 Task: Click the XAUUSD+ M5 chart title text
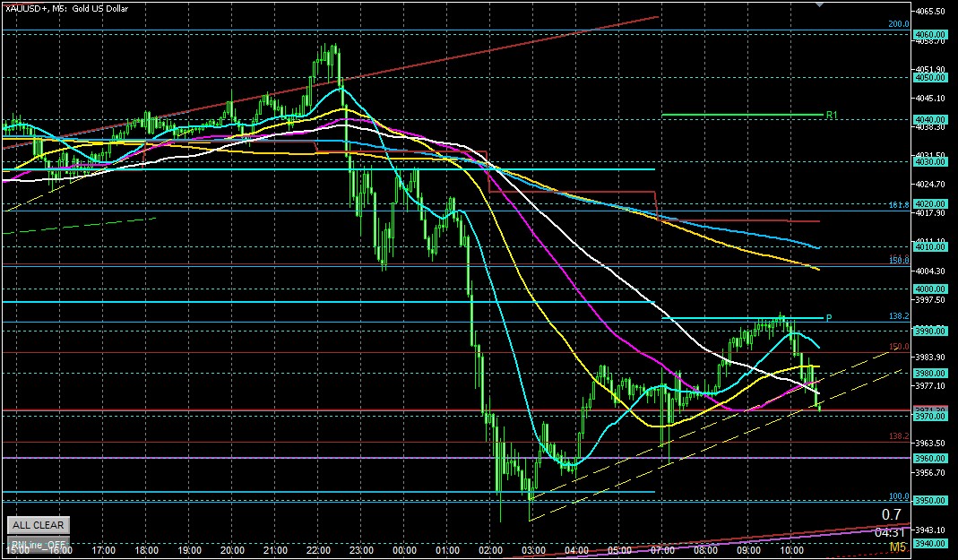(66, 9)
